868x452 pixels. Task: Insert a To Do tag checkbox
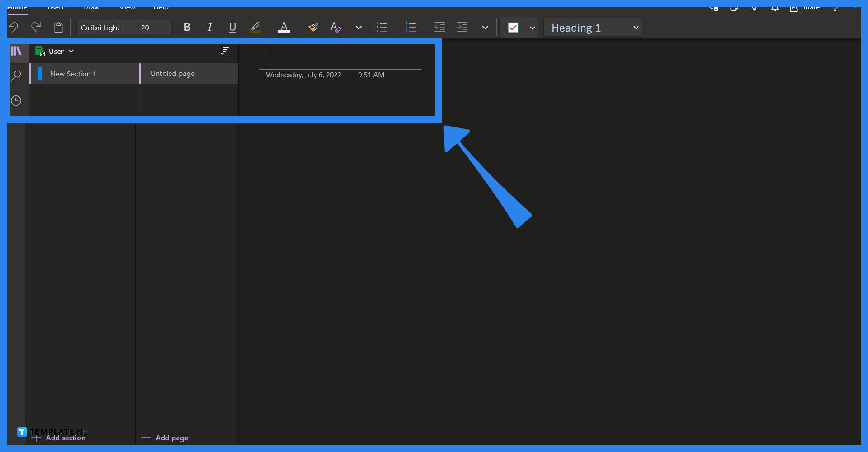coord(512,27)
